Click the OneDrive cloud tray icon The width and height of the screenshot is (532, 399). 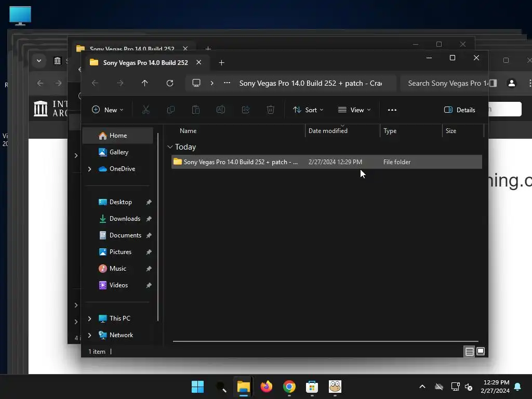[x=439, y=387]
